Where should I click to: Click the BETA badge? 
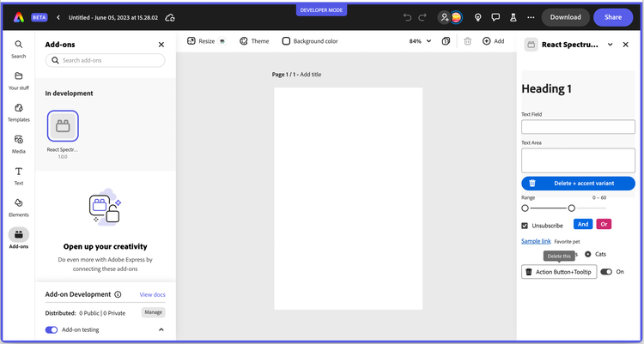39,18
